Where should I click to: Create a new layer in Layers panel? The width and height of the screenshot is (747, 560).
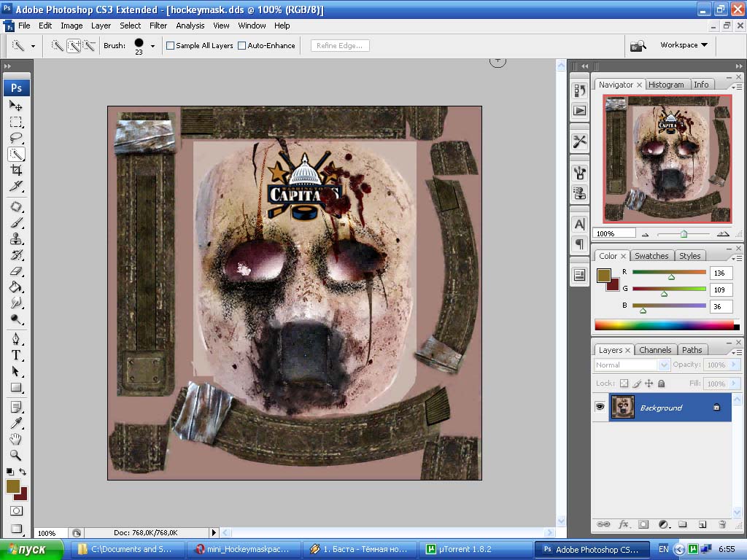(702, 524)
